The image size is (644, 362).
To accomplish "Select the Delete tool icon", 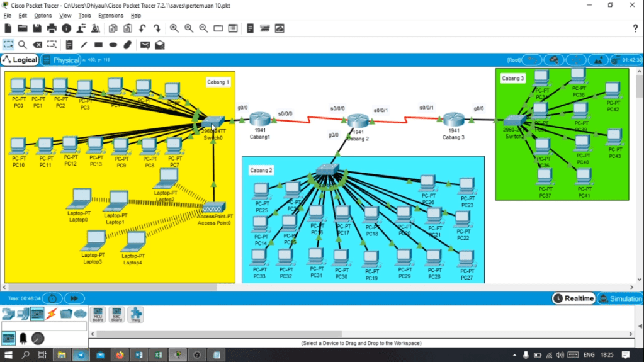I will point(37,45).
